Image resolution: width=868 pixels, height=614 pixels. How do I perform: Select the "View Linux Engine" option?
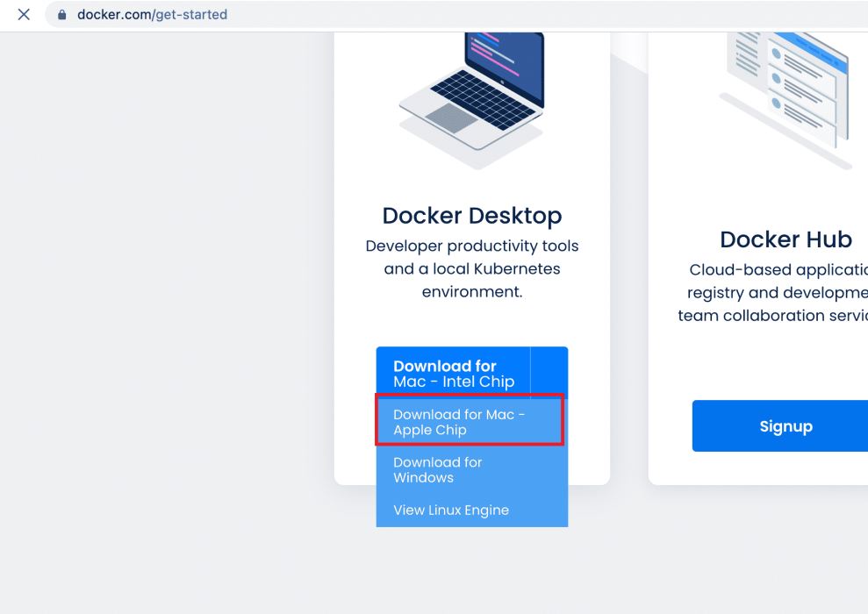pos(453,510)
